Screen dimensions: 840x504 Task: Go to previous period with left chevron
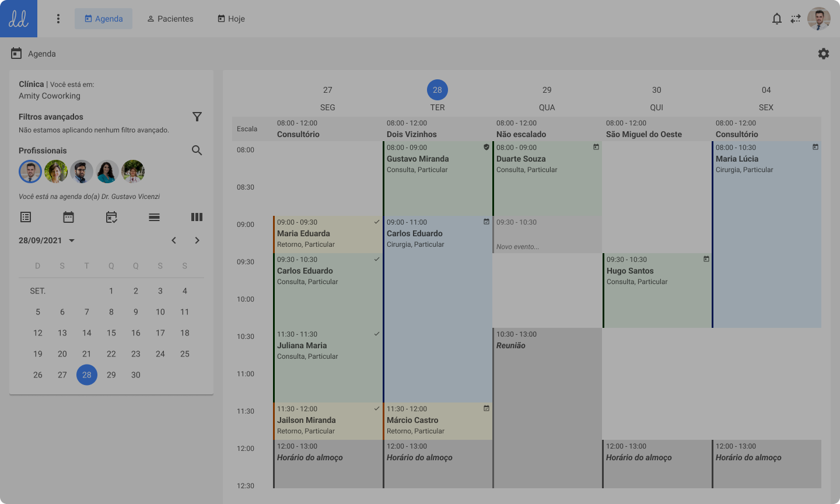[173, 240]
